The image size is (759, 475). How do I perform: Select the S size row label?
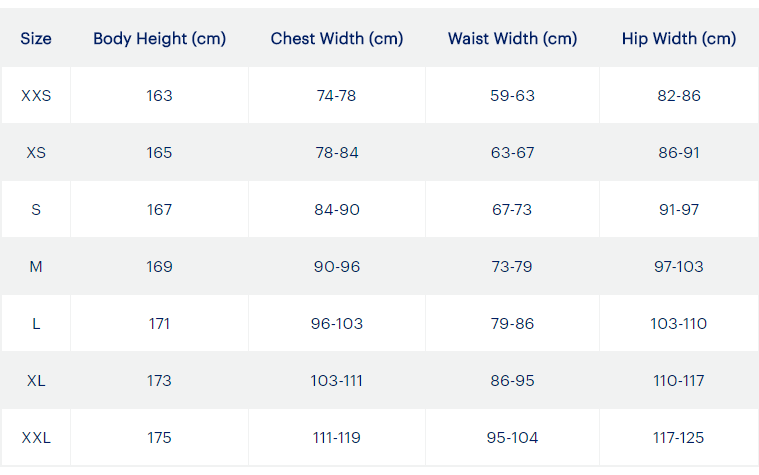point(36,210)
